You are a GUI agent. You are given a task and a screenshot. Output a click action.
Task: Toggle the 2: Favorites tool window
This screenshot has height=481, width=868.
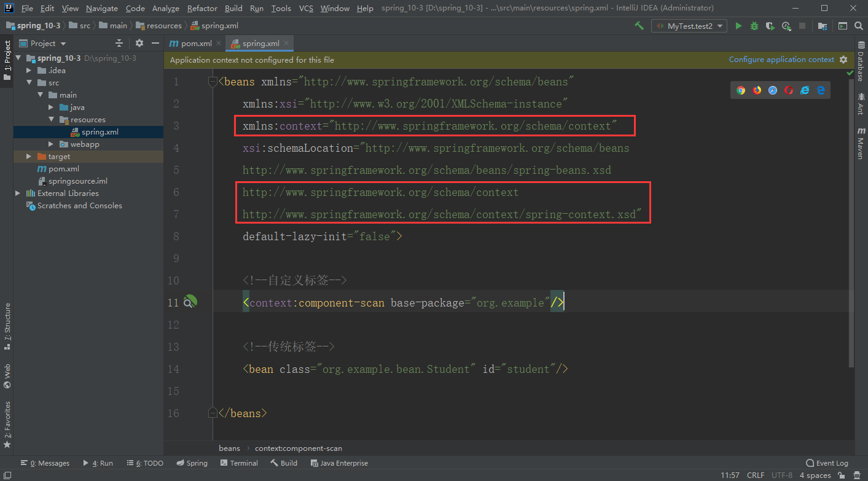tap(7, 424)
